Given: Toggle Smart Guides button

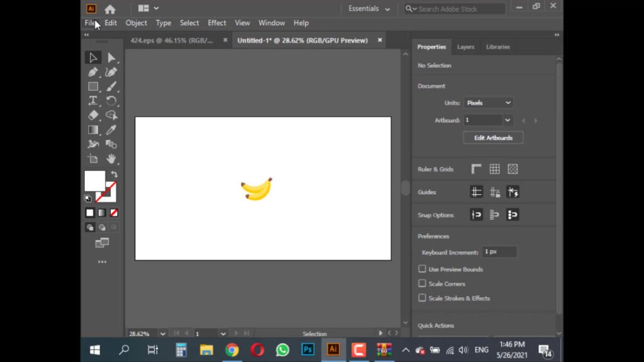Looking at the screenshot, I should coord(513,192).
